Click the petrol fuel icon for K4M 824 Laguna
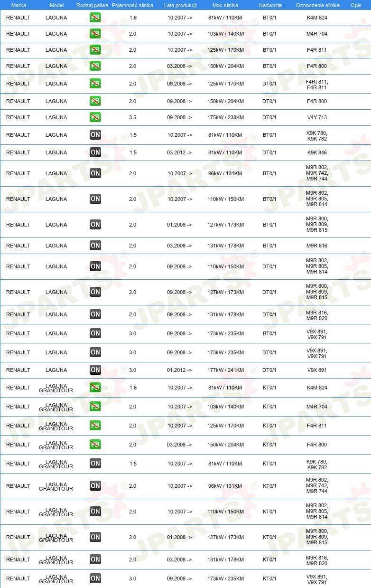Viewport: 371px width, 588px height. (x=95, y=18)
